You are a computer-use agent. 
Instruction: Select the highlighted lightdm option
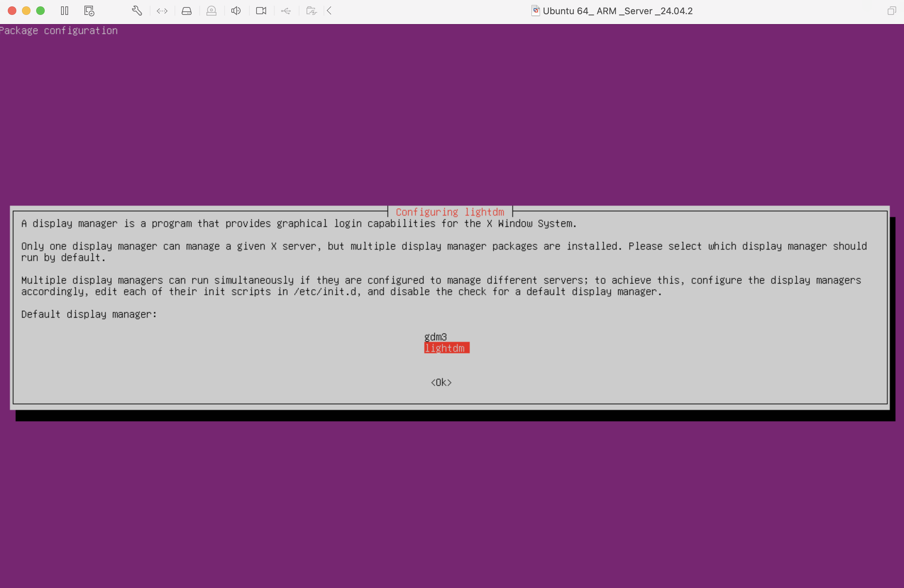click(447, 348)
